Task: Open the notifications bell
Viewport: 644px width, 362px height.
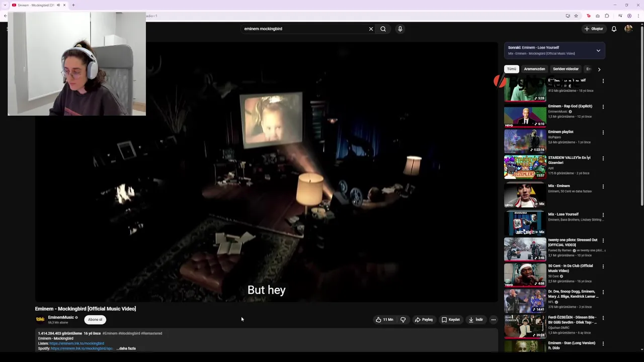Action: tap(614, 29)
